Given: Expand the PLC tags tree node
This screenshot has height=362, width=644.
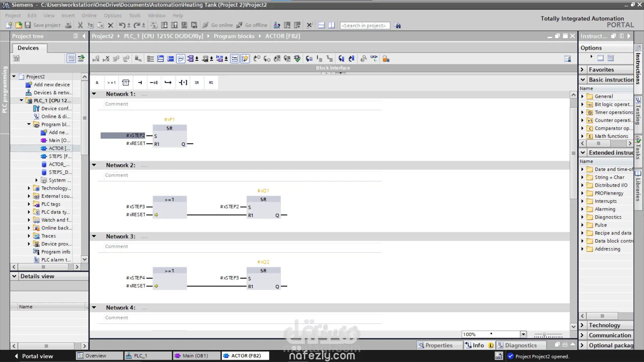Looking at the screenshot, I should click(29, 204).
